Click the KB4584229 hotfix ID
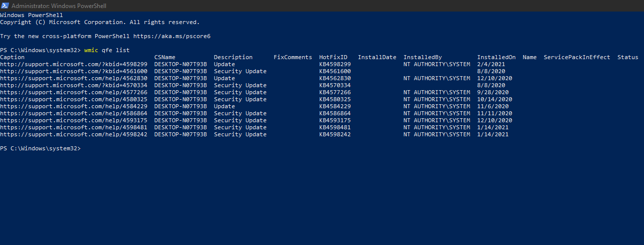The height and width of the screenshot is (245, 644). click(335, 106)
